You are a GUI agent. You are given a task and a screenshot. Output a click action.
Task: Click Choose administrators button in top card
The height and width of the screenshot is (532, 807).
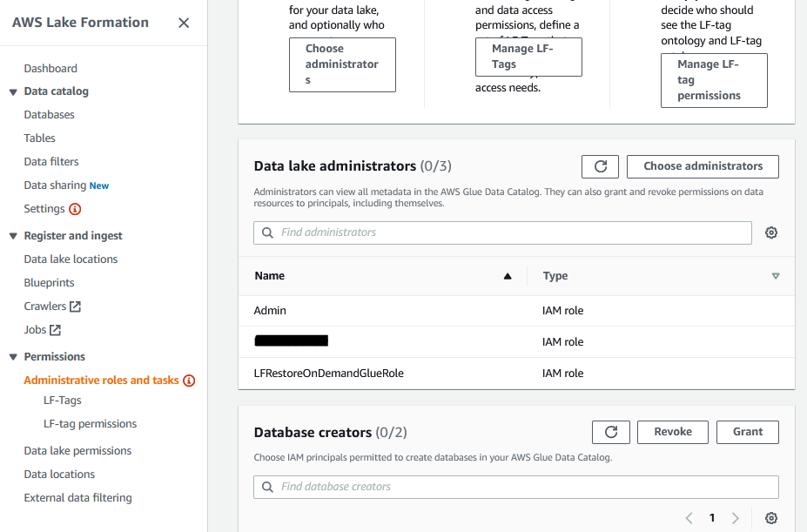pyautogui.click(x=342, y=65)
